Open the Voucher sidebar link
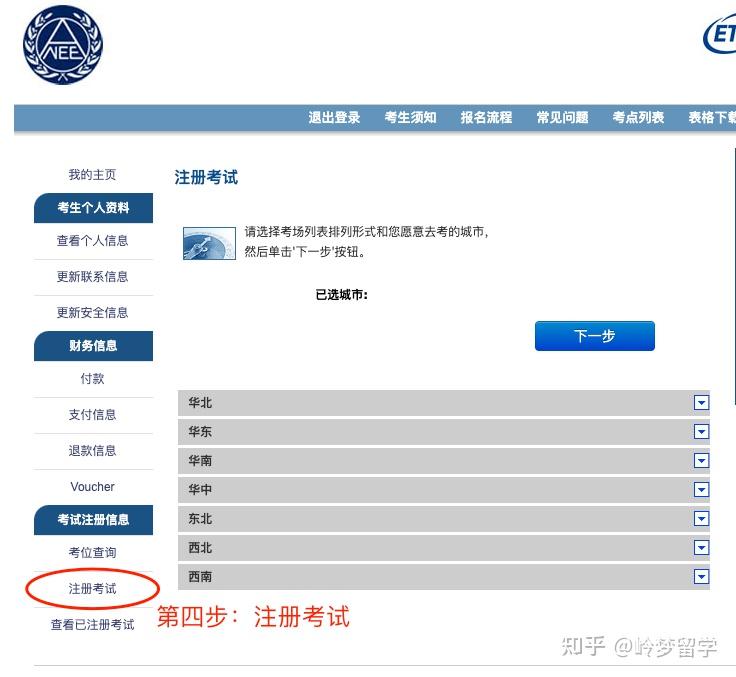This screenshot has width=736, height=677. pyautogui.click(x=92, y=487)
